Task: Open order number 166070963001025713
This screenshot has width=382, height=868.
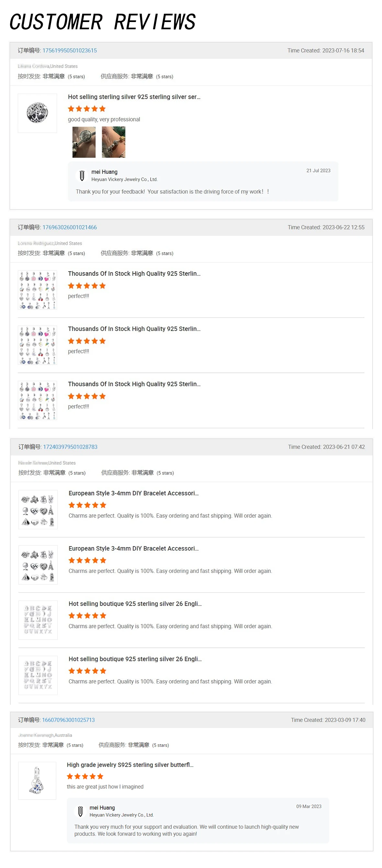Action: click(68, 720)
